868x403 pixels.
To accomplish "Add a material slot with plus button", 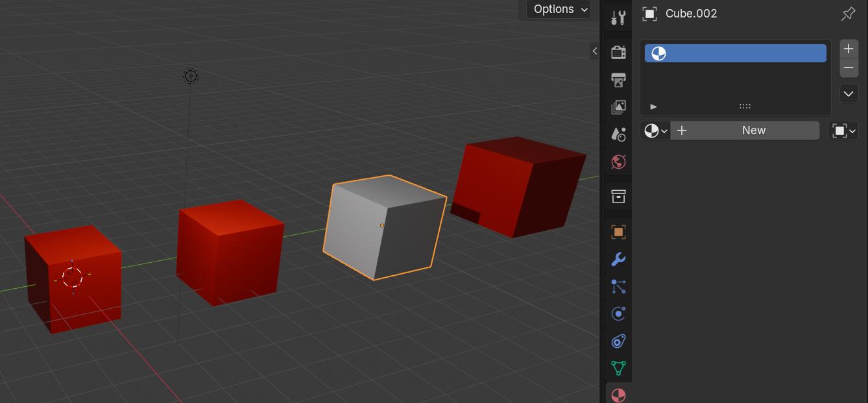I will 849,49.
